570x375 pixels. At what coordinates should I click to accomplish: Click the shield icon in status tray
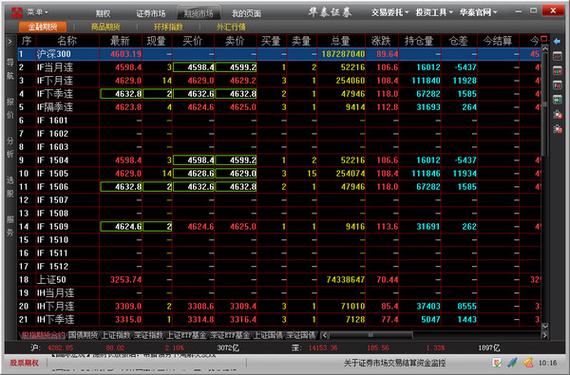point(497,362)
